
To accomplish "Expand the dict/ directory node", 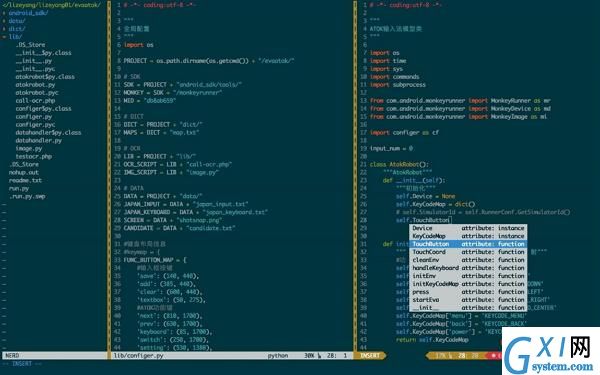I will (x=17, y=29).
